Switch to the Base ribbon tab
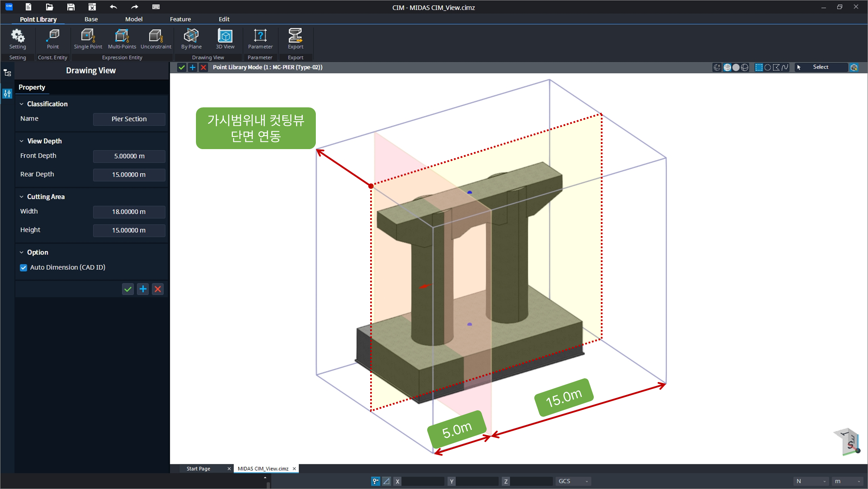Image resolution: width=868 pixels, height=489 pixels. pyautogui.click(x=91, y=19)
